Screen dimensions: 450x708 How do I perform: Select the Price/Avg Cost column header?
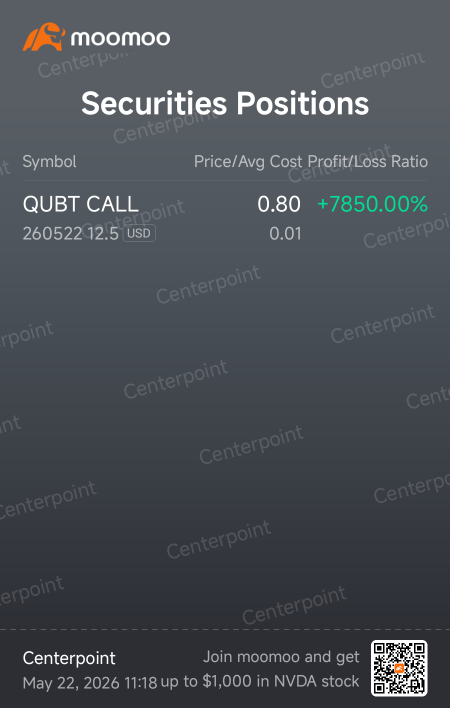tap(248, 162)
